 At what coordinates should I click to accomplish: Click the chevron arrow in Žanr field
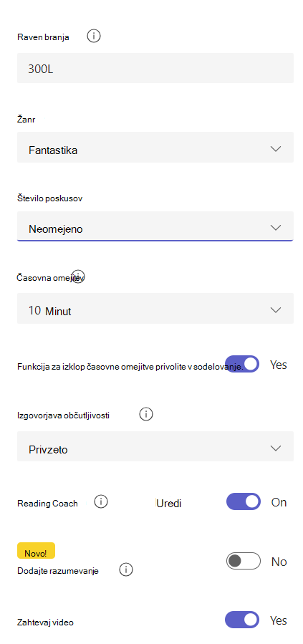coord(276,149)
